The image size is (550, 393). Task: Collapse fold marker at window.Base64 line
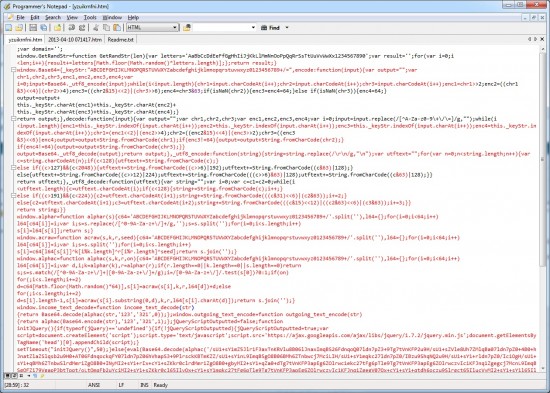(x=13, y=70)
